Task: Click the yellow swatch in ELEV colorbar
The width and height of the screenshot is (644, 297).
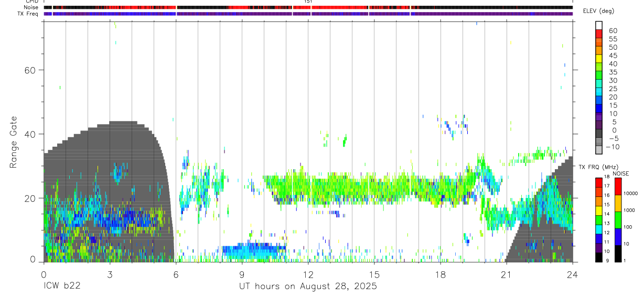Action: (x=599, y=58)
